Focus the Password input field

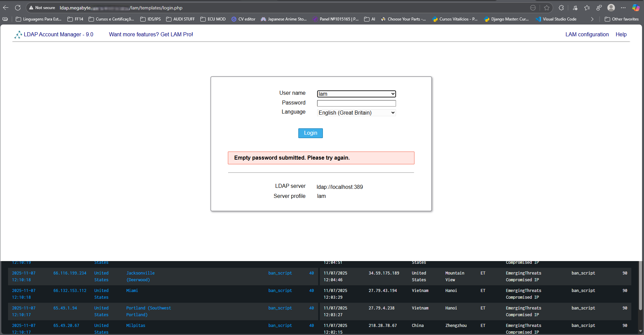click(356, 103)
